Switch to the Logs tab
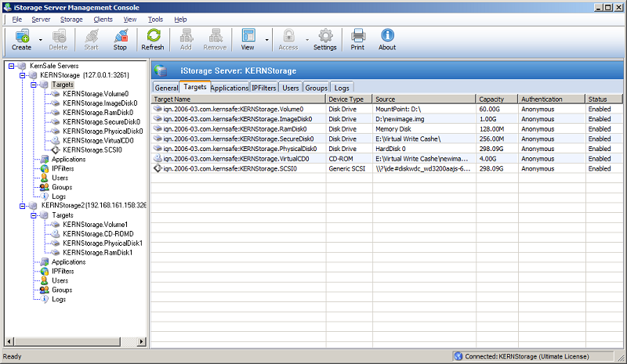This screenshot has width=627, height=364. (x=342, y=88)
